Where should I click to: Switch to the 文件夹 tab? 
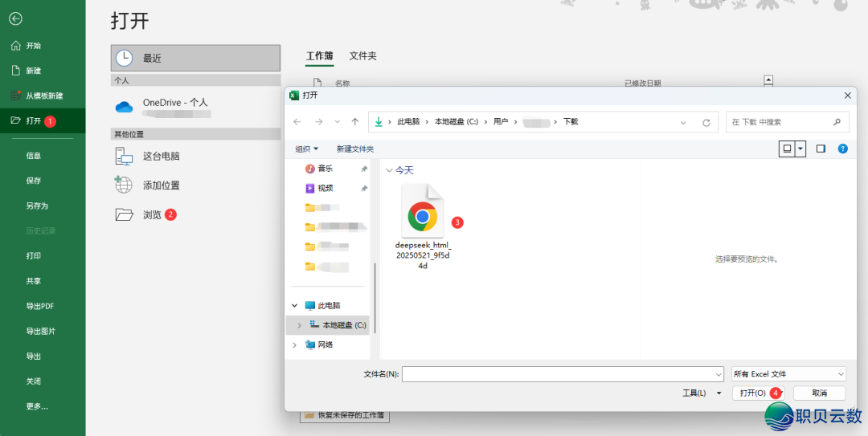click(363, 56)
